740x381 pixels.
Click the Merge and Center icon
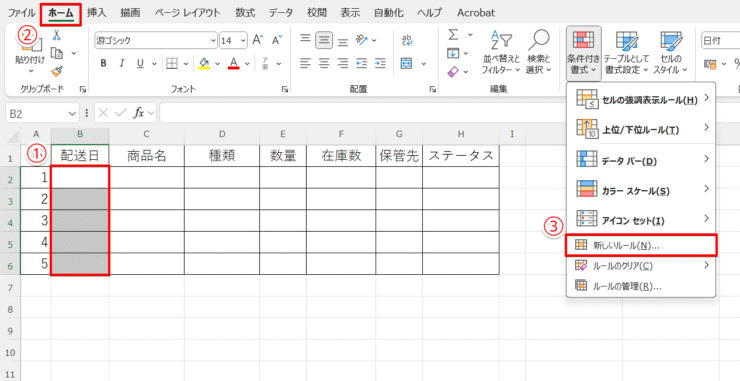point(406,63)
